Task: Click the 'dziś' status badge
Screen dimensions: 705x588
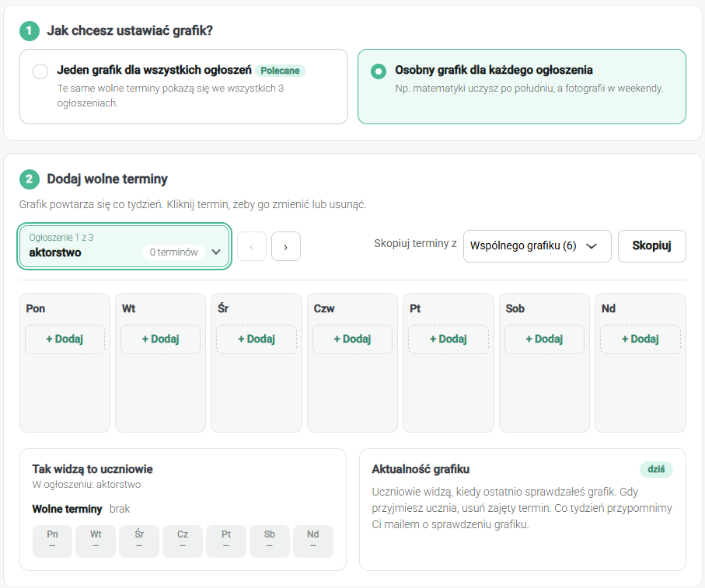Action: tap(657, 469)
